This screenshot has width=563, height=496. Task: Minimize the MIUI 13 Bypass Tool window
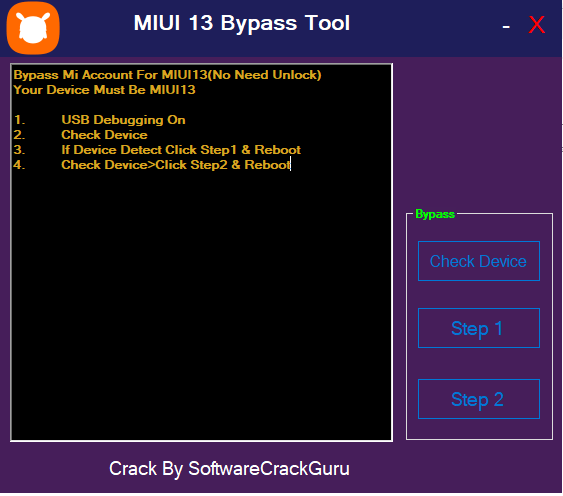tap(506, 26)
